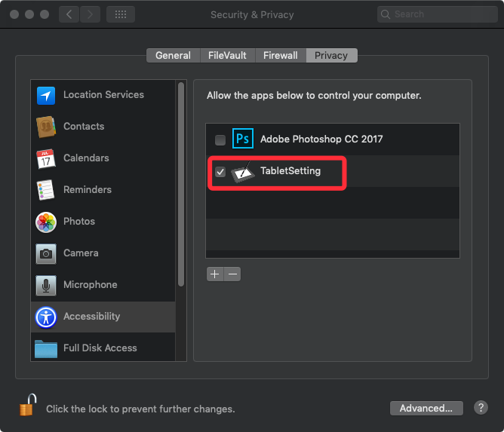Select the Reminders label in list
504x432 pixels.
[x=88, y=189]
